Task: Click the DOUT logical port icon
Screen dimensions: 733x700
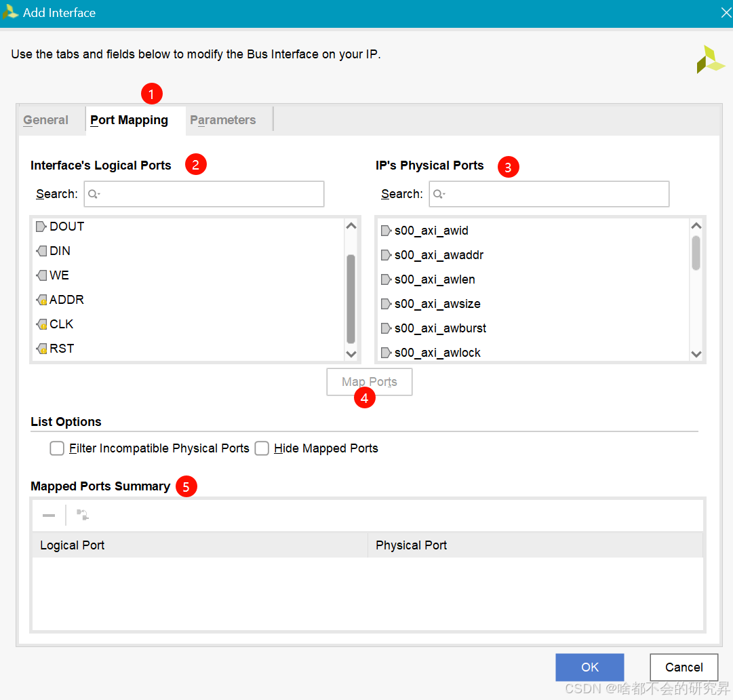Action: (41, 227)
